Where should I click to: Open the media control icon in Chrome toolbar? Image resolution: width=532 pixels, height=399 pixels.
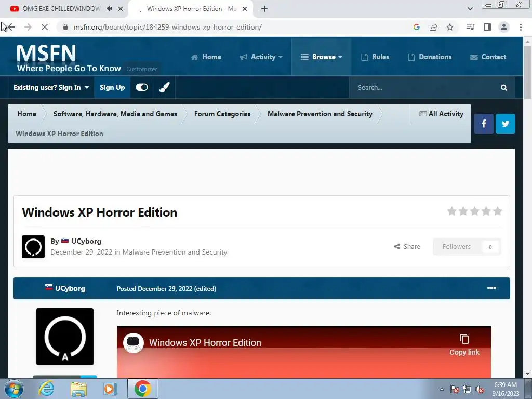click(470, 27)
